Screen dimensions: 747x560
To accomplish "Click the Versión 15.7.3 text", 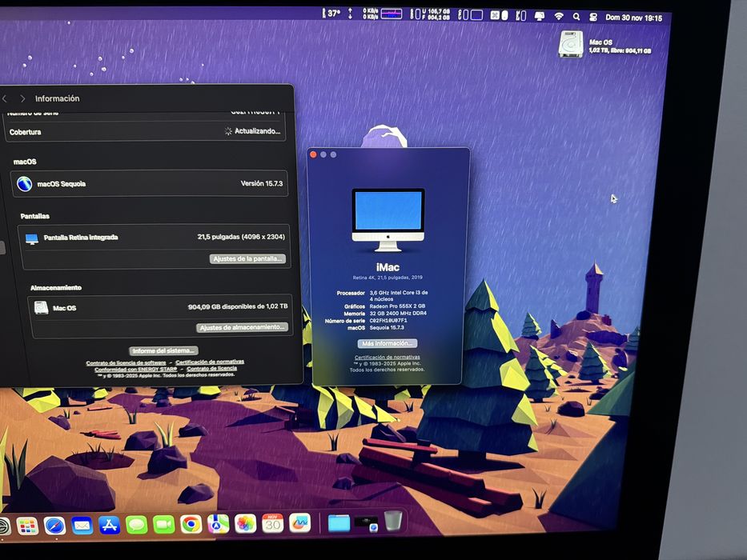I will [x=262, y=183].
